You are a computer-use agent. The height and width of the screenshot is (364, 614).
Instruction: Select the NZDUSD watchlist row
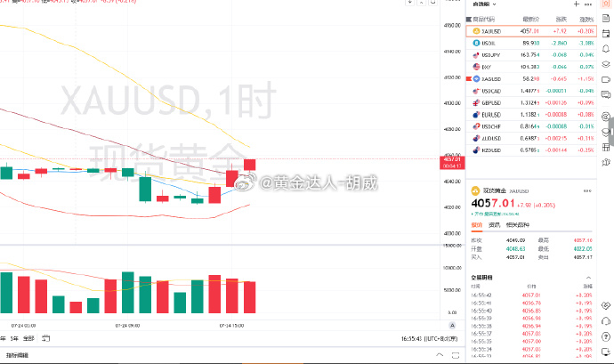[531, 150]
